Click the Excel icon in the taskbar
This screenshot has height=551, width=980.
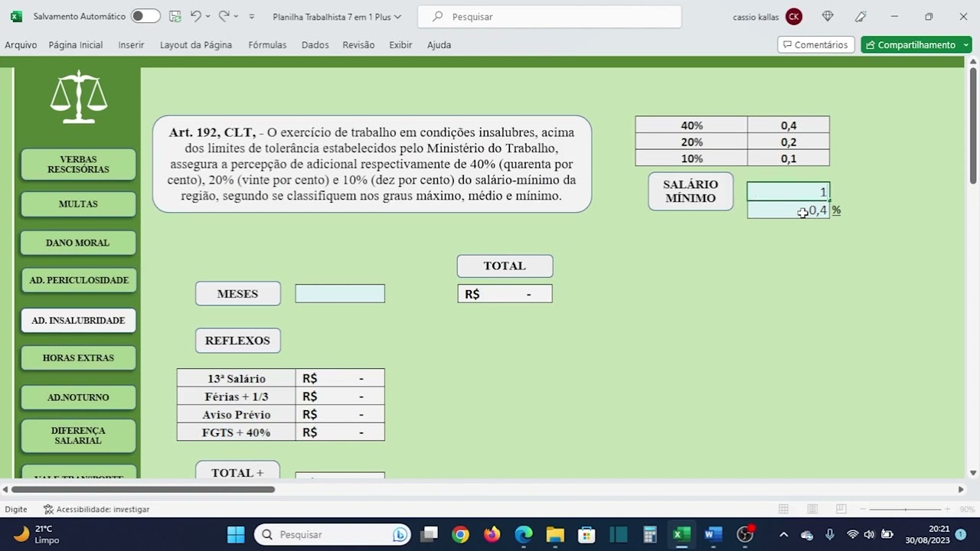(x=681, y=534)
